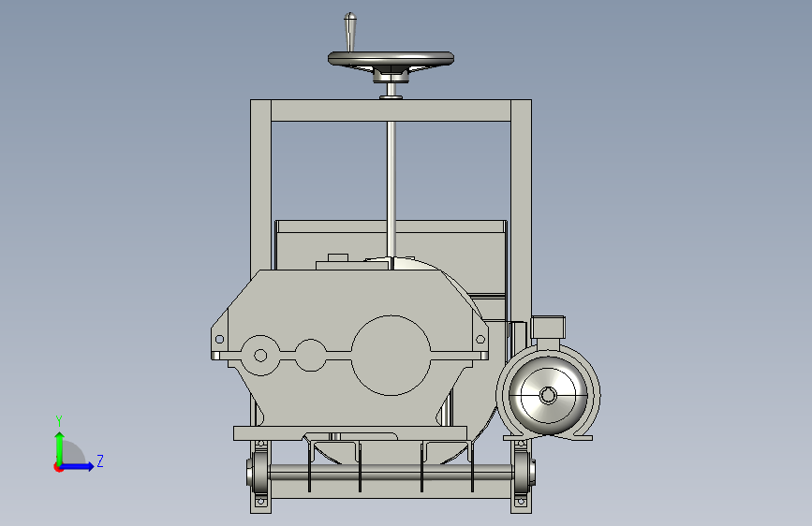Click the red origin ball of the triad

(58, 467)
